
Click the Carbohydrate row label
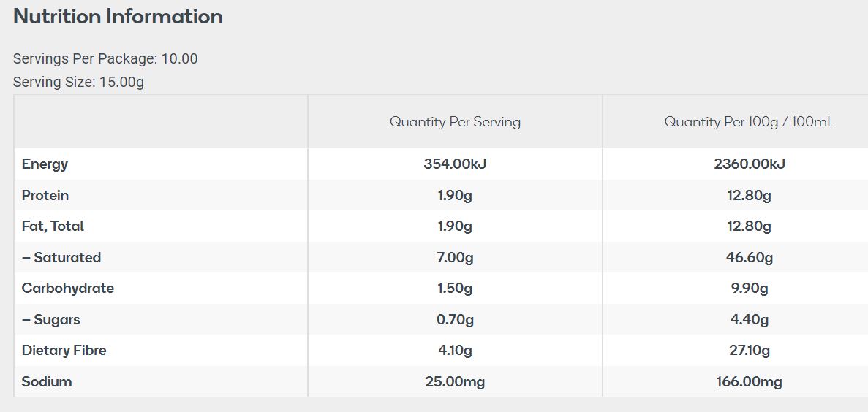click(68, 289)
